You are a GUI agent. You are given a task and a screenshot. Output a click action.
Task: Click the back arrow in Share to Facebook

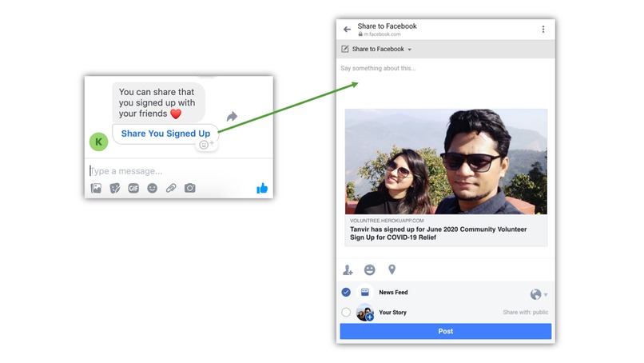(x=347, y=30)
